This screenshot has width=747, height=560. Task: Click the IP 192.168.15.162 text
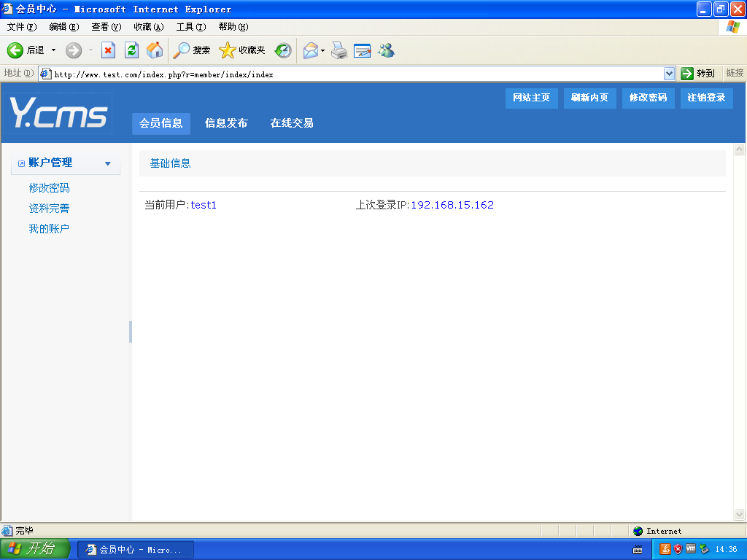coord(452,205)
